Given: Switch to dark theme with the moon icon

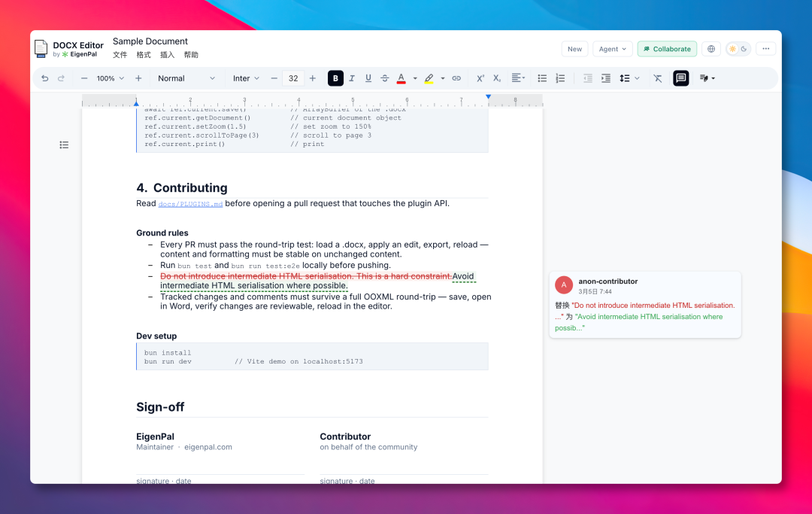Looking at the screenshot, I should coord(744,49).
